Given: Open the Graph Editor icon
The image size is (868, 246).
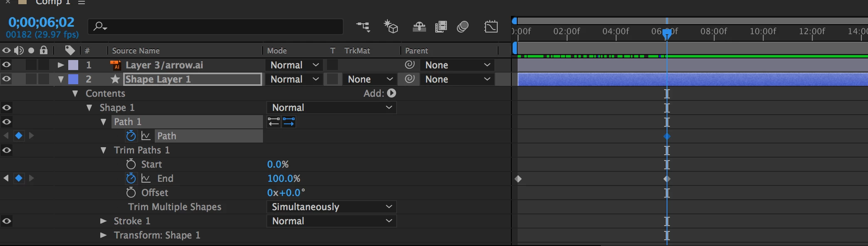Looking at the screenshot, I should point(491,27).
